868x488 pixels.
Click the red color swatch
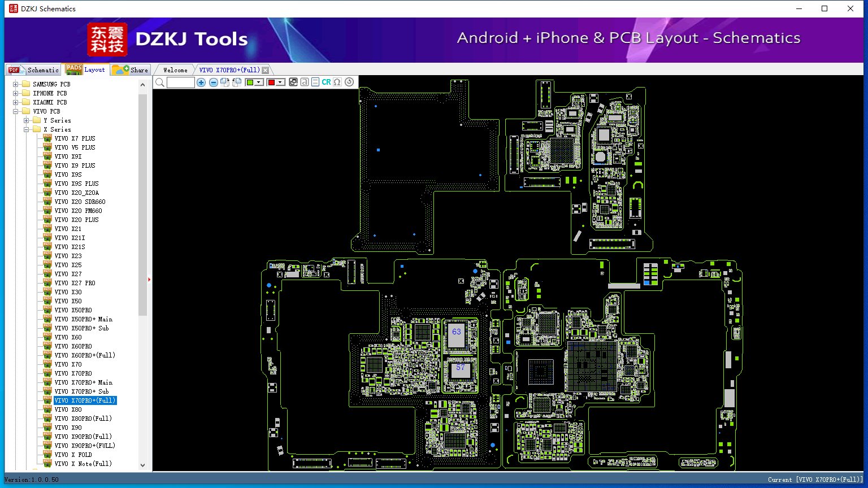point(271,82)
